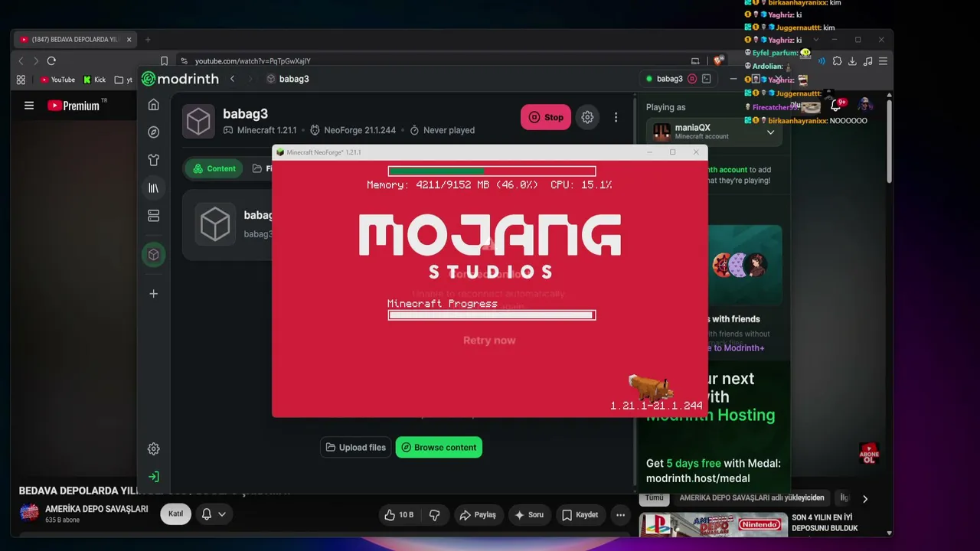Viewport: 980px width, 551px height.
Task: Open the Library icon in Modrinth sidebar
Action: (x=154, y=188)
